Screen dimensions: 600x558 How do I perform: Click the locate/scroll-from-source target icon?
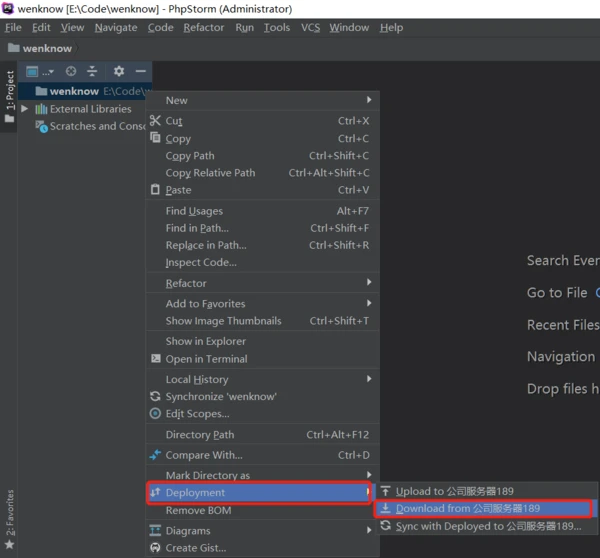click(71, 71)
